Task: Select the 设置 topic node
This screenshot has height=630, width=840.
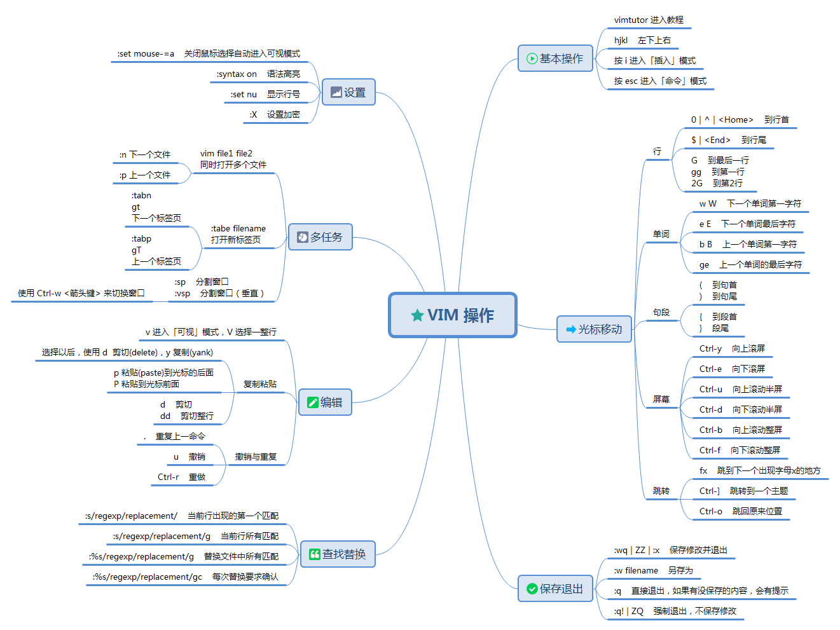Action: point(348,92)
